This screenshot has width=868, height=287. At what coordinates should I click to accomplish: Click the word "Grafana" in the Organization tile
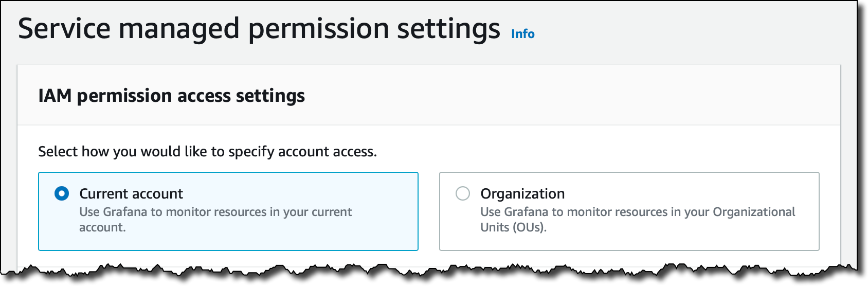tap(526, 212)
